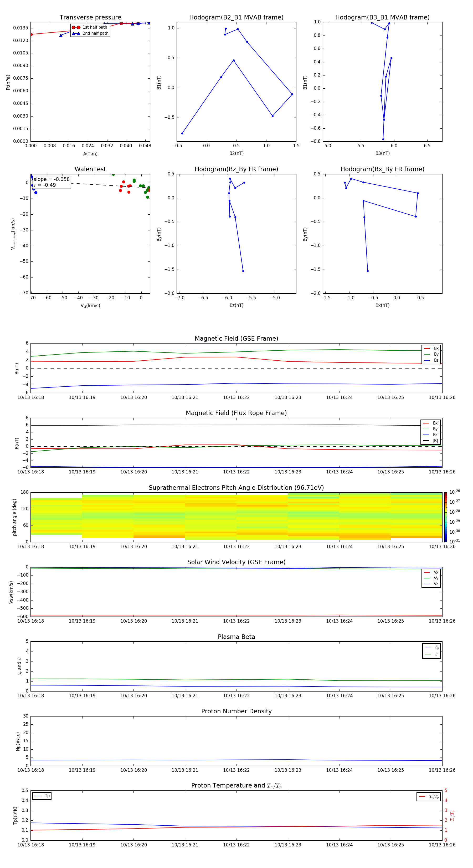Click the 'Proton Temperature and Te/Tp' title
Viewport: 473px width, 868px height.
pos(236,786)
